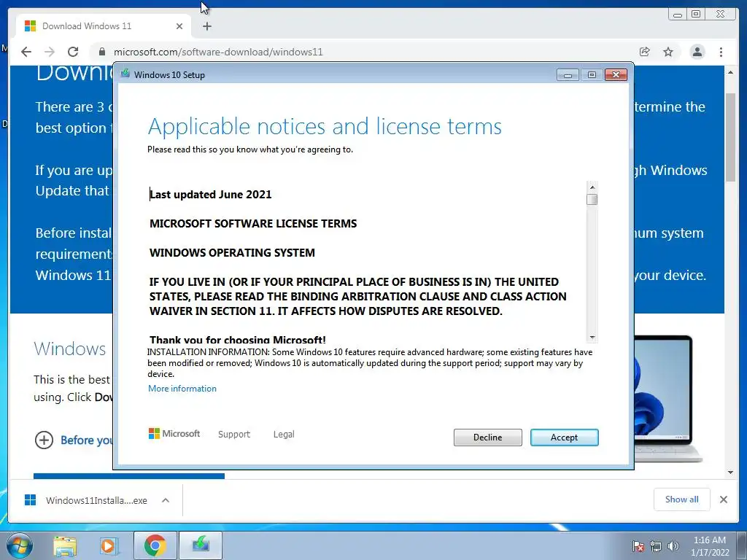This screenshot has width=747, height=560.
Task: Open the Support link in setup dialog
Action: point(234,435)
